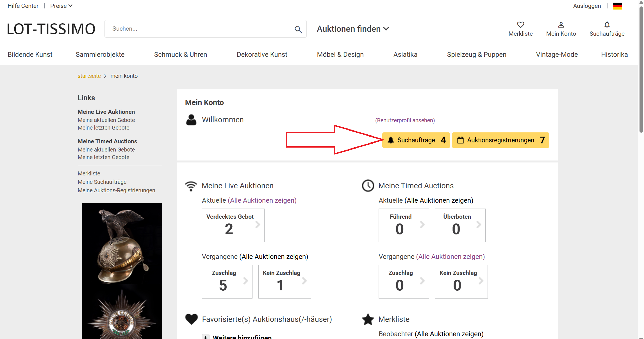Open Live Auktionen Kein Zuschlag 1 tile
Image resolution: width=644 pixels, height=339 pixels.
coord(285,281)
